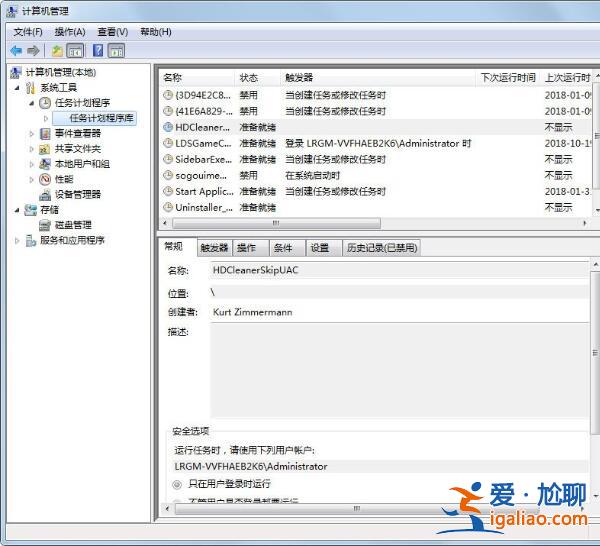This screenshot has height=546, width=600.
Task: Click the 描述 description text area
Action: (x=399, y=370)
